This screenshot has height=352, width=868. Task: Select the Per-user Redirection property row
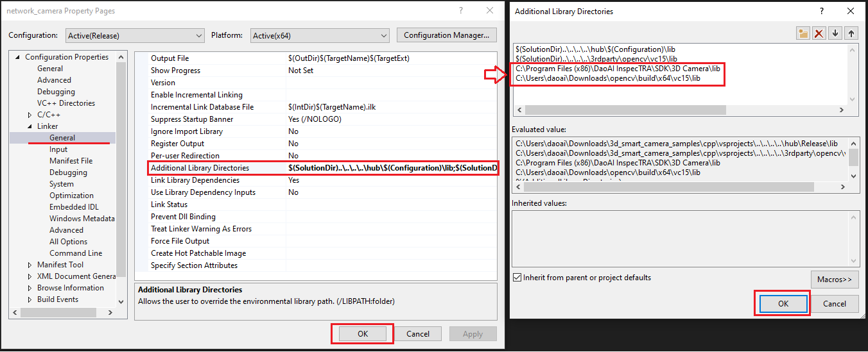[x=316, y=156]
